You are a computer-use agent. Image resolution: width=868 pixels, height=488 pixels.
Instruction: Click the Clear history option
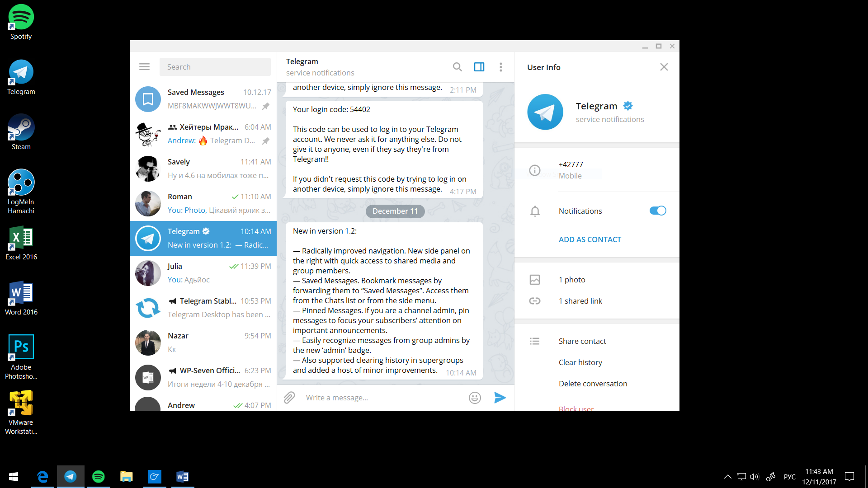click(x=580, y=362)
